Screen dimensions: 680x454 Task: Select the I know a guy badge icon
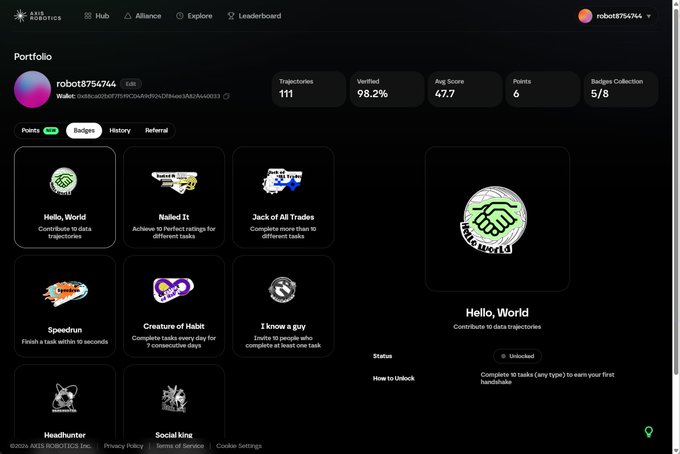tap(282, 289)
